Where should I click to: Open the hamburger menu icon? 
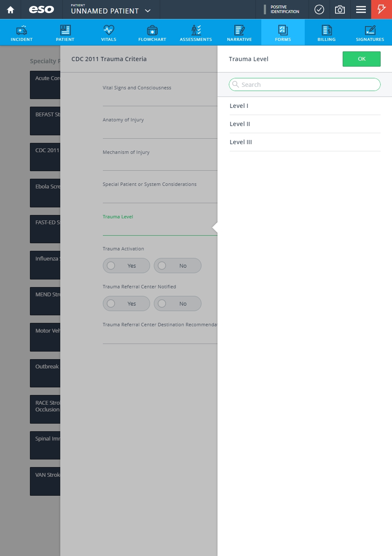361,9
